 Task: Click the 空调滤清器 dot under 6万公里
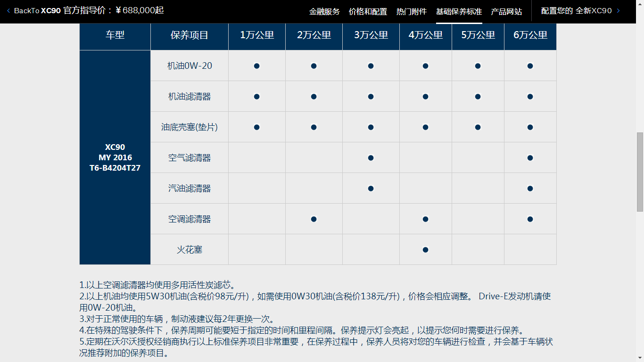coord(530,219)
